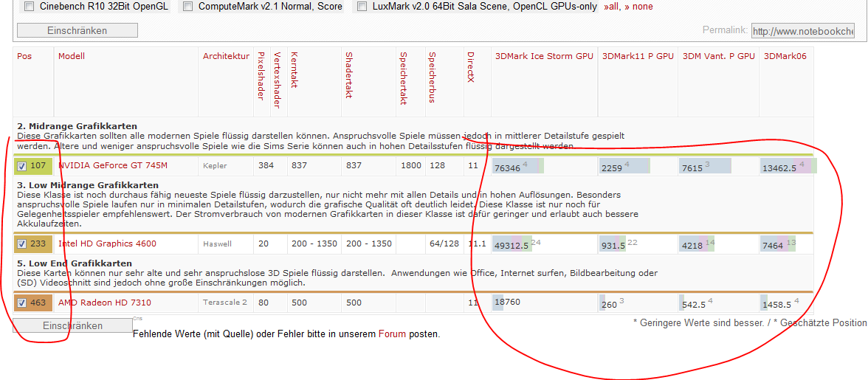Check the ComputeMark v2.1 Normal, Score checkbox
This screenshot has width=868, height=380.
click(x=187, y=7)
